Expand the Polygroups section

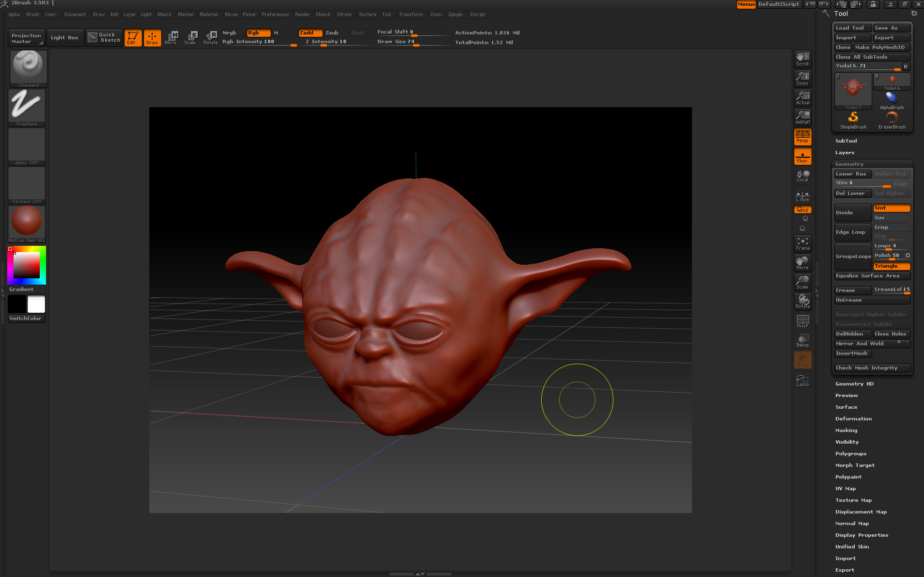tap(851, 454)
